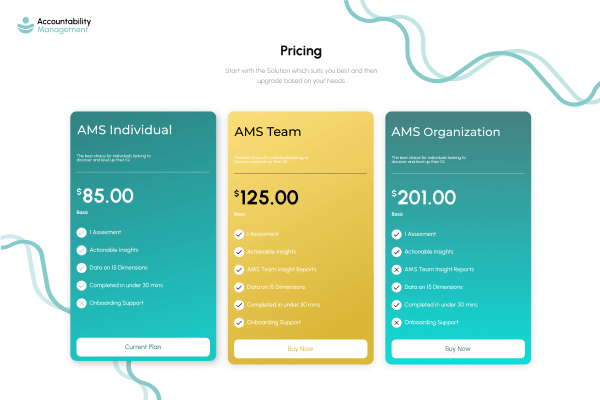Click the $201.00 price on AMS Organization

click(x=424, y=198)
